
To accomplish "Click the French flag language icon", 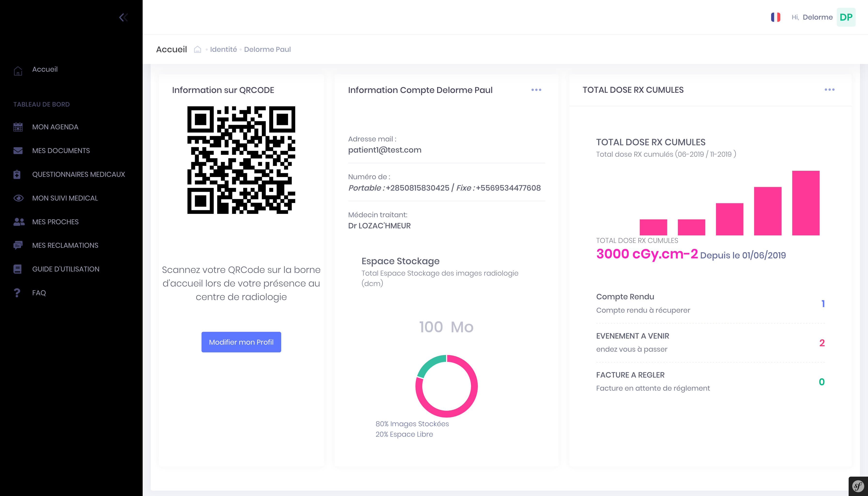I will tap(775, 17).
